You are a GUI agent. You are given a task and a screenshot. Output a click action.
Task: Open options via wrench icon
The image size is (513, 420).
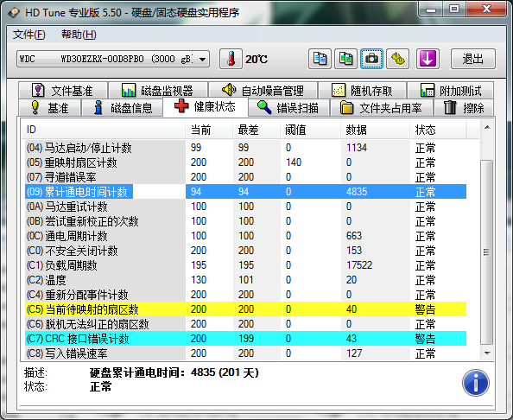coord(397,59)
